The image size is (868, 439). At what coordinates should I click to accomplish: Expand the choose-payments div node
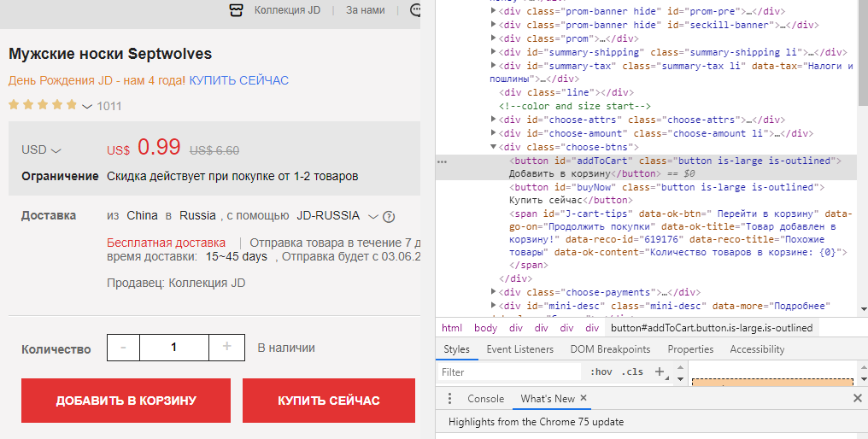click(493, 292)
